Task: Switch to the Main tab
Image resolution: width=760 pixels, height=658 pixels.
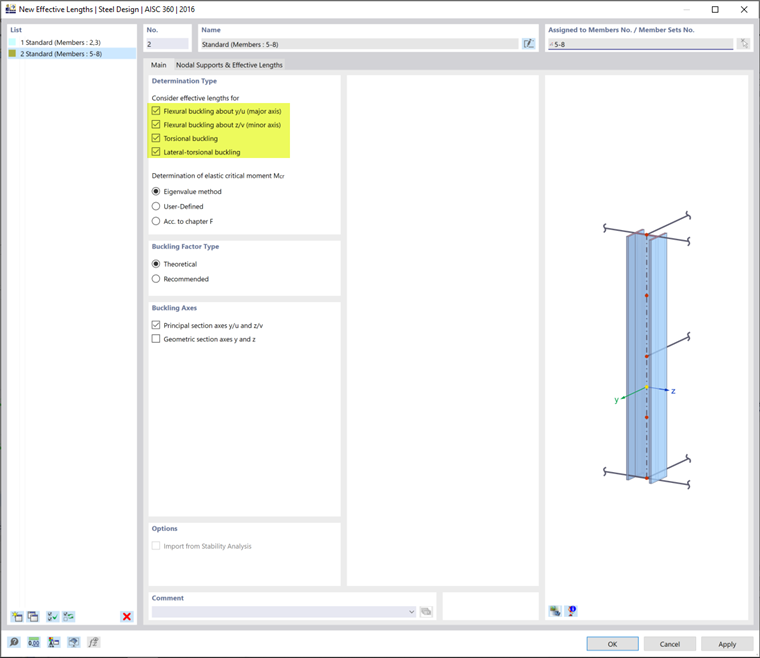Action: click(x=158, y=65)
